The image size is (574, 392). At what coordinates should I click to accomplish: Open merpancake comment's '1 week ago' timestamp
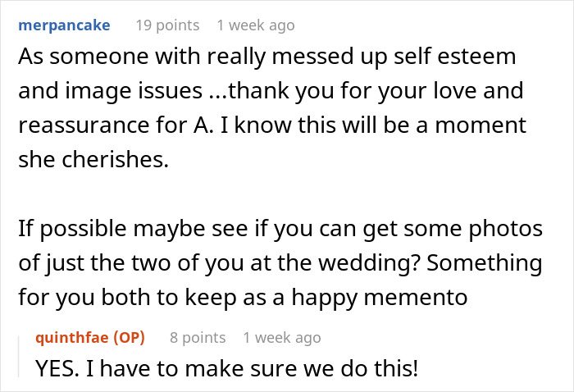tap(255, 25)
